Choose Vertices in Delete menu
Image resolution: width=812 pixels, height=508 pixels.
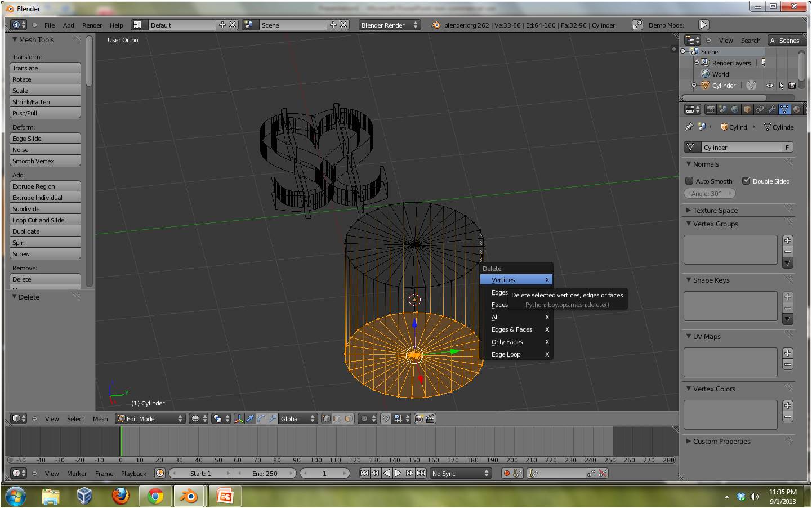(x=516, y=280)
